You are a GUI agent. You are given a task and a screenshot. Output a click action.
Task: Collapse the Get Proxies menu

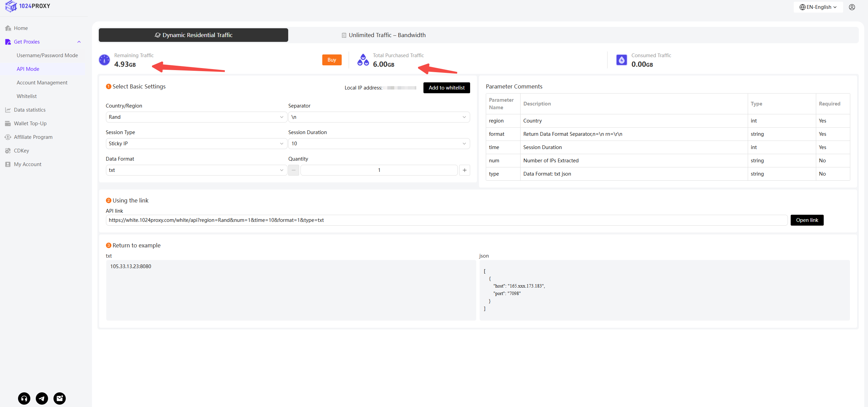(79, 42)
